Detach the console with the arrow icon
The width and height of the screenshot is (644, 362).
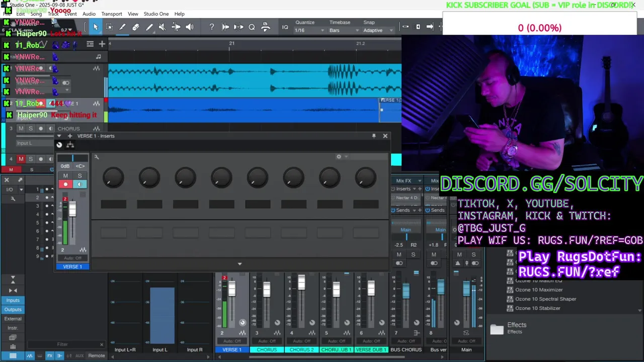click(20, 180)
